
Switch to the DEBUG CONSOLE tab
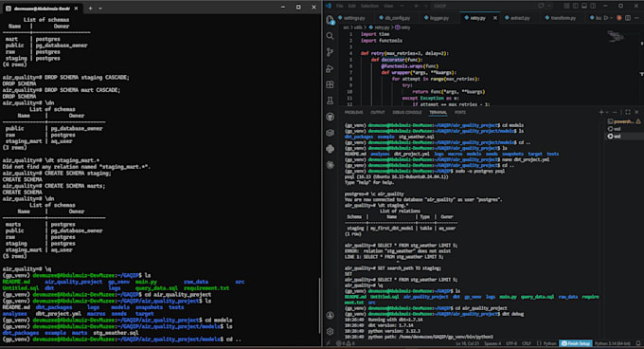click(407, 112)
